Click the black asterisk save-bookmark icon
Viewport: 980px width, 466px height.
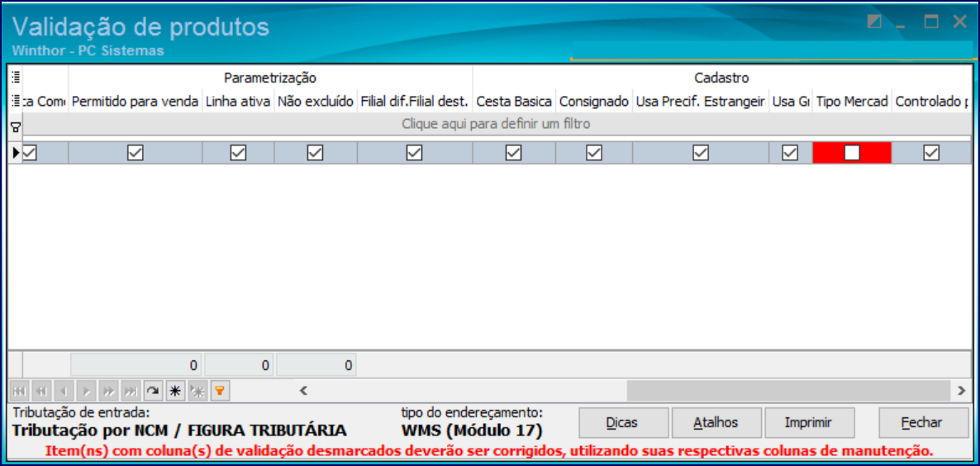[x=175, y=392]
